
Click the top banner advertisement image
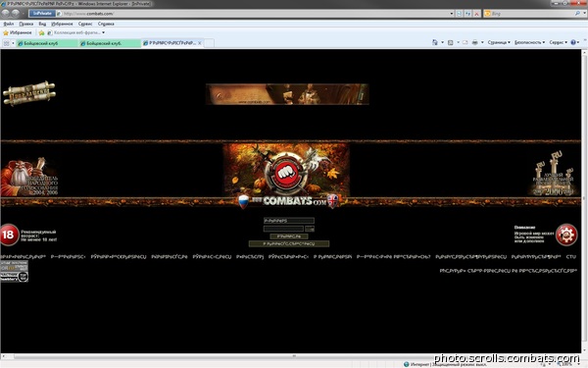pos(287,94)
